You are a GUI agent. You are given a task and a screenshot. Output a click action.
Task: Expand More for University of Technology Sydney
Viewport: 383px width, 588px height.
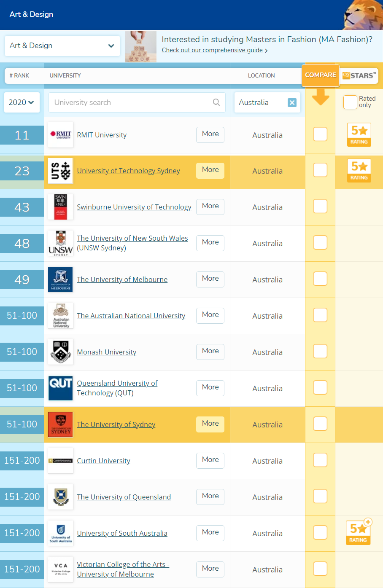click(210, 170)
